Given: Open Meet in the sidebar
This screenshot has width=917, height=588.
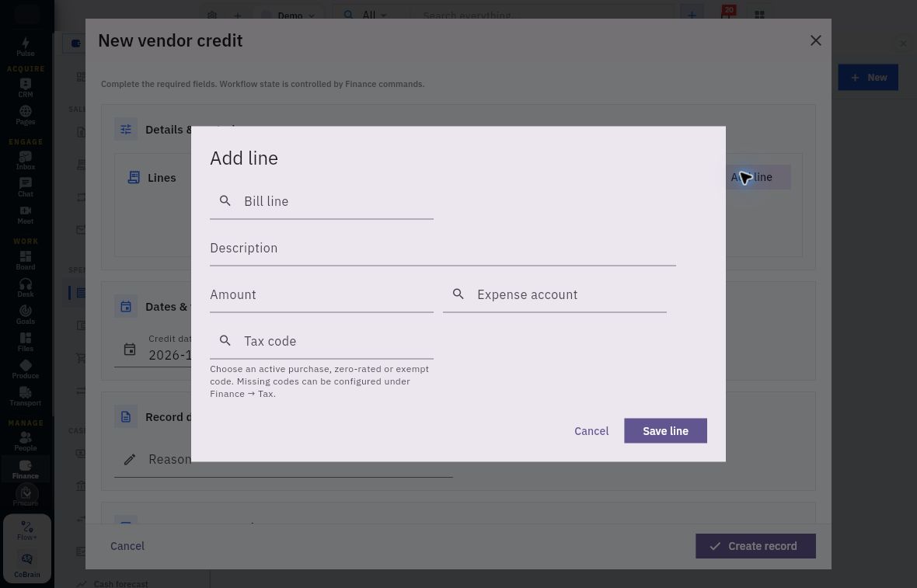Looking at the screenshot, I should [25, 215].
